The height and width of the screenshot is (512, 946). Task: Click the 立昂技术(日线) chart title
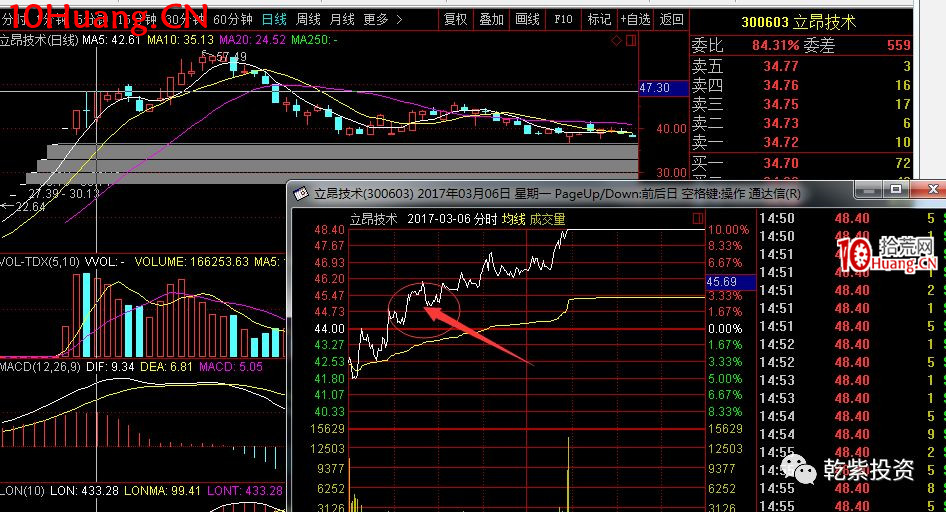point(39,40)
